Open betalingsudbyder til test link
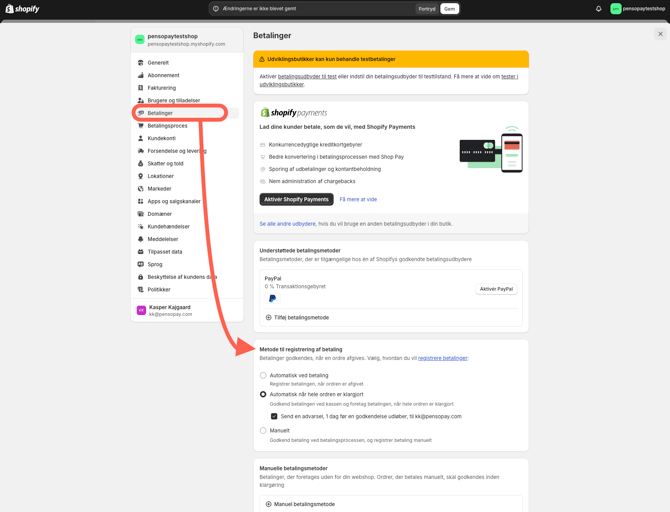The height and width of the screenshot is (512, 670). pyautogui.click(x=307, y=77)
